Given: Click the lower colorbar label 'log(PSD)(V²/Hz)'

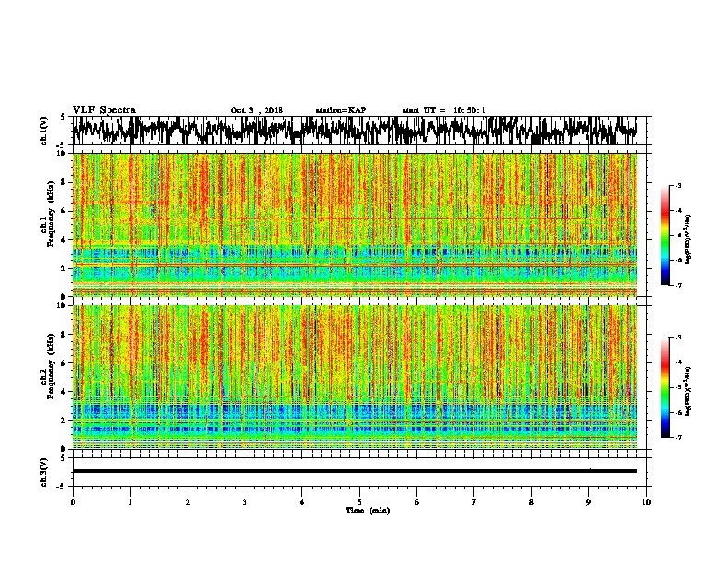Looking at the screenshot, I should point(688,391).
